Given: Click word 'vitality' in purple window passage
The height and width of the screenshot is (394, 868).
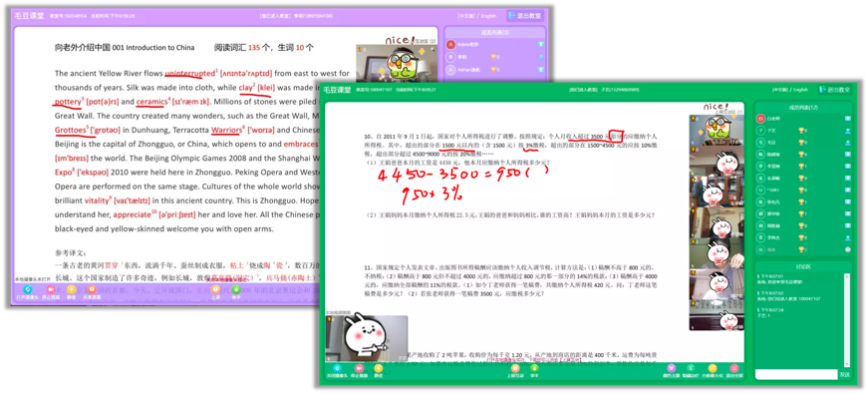Looking at the screenshot, I should tap(97, 200).
